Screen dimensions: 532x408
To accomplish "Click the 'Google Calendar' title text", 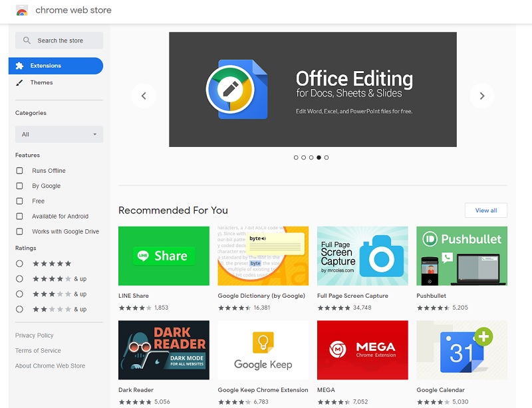I will pos(441,390).
